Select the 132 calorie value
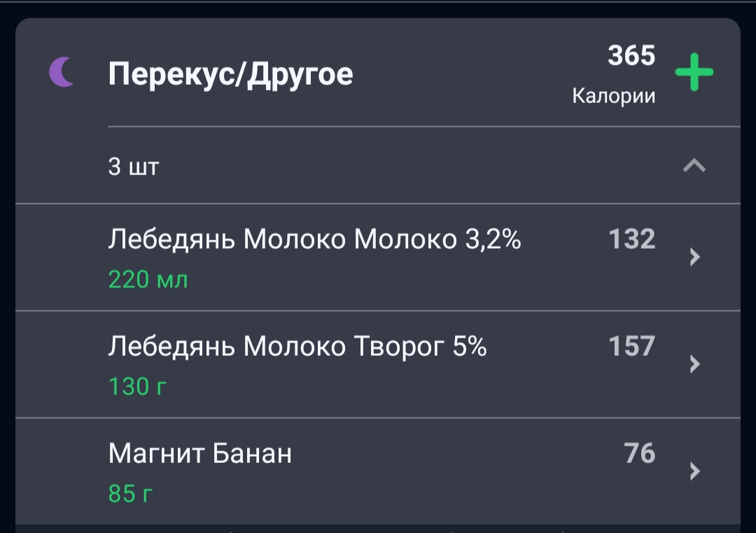 [632, 239]
